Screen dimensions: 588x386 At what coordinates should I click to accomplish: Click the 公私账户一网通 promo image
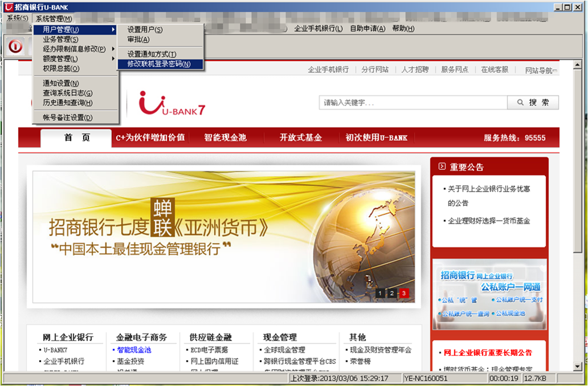[489, 294]
